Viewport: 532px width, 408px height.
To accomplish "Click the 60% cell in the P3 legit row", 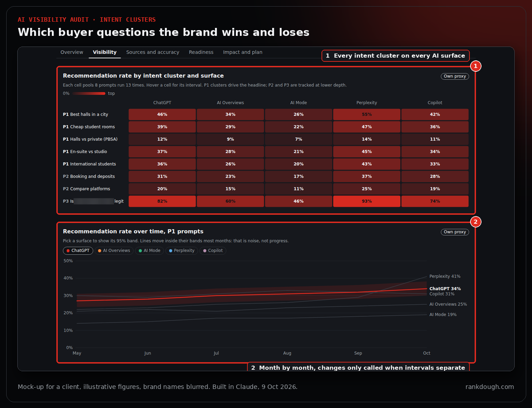I will (230, 201).
